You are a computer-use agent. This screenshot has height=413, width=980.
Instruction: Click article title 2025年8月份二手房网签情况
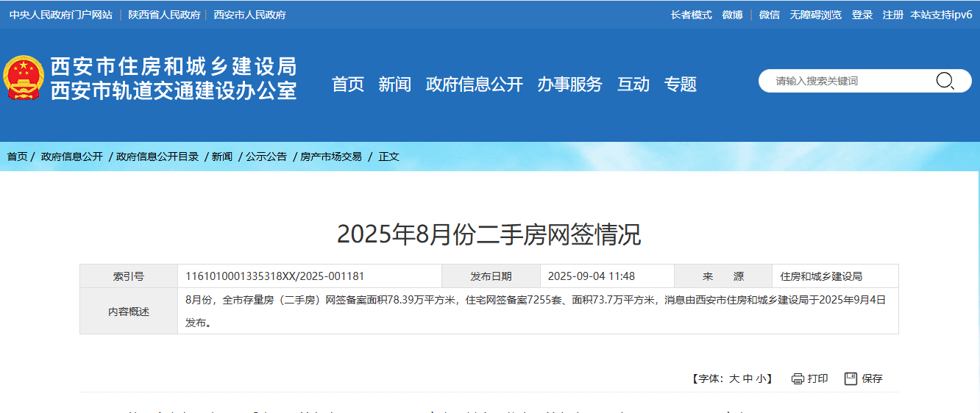click(x=489, y=234)
